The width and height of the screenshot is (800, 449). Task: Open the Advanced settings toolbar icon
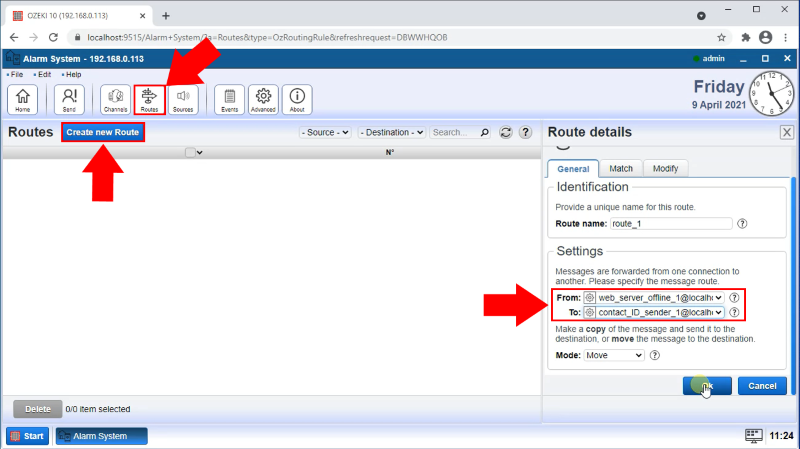pos(263,99)
